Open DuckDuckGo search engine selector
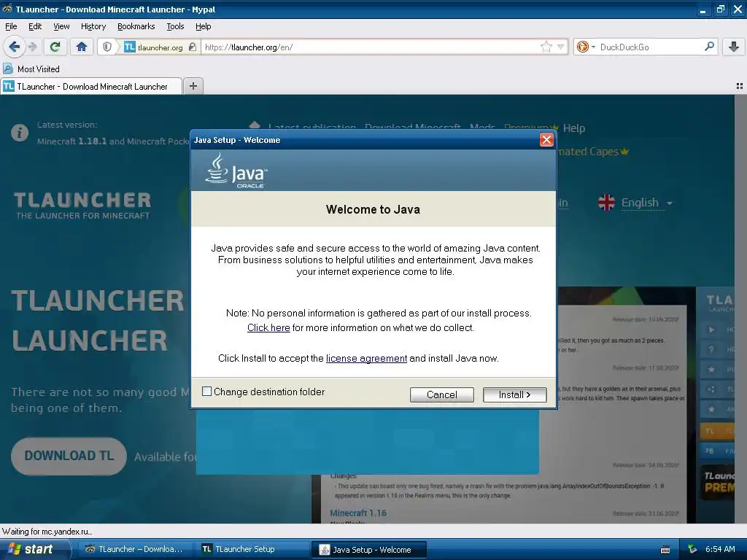747x560 pixels. coord(586,47)
